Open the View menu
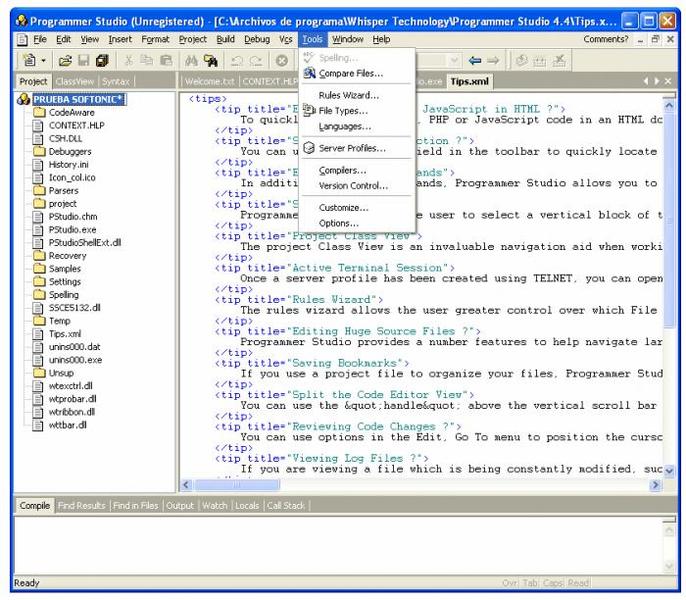Image resolution: width=686 pixels, height=600 pixels. [90, 39]
